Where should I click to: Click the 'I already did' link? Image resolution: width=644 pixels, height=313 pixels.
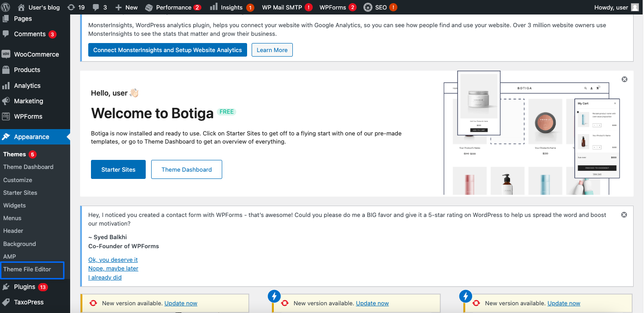(x=105, y=278)
